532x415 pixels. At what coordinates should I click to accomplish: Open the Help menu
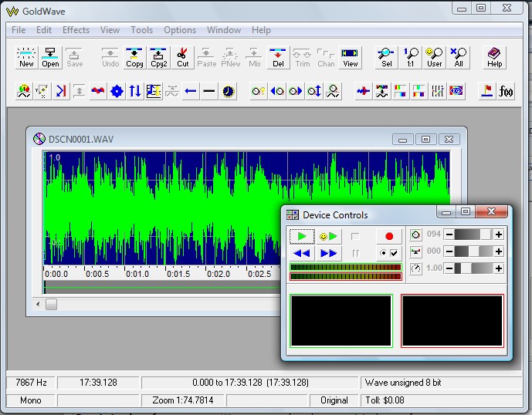click(261, 30)
